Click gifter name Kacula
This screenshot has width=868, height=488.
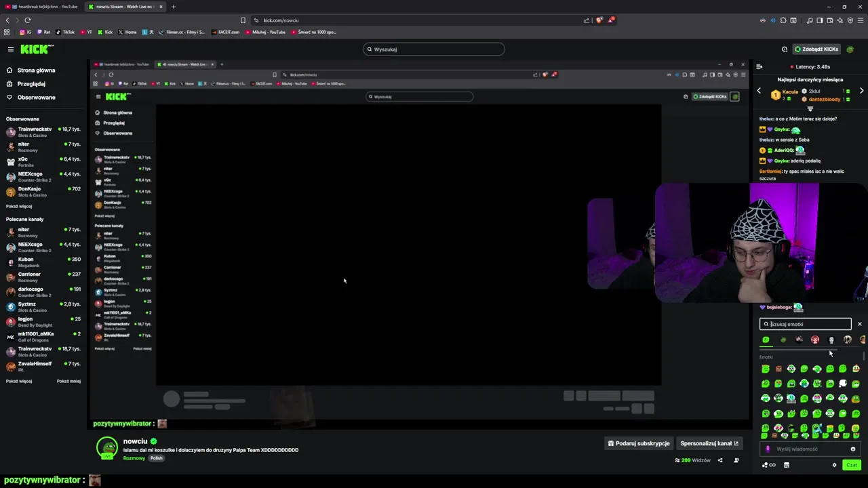tap(790, 91)
